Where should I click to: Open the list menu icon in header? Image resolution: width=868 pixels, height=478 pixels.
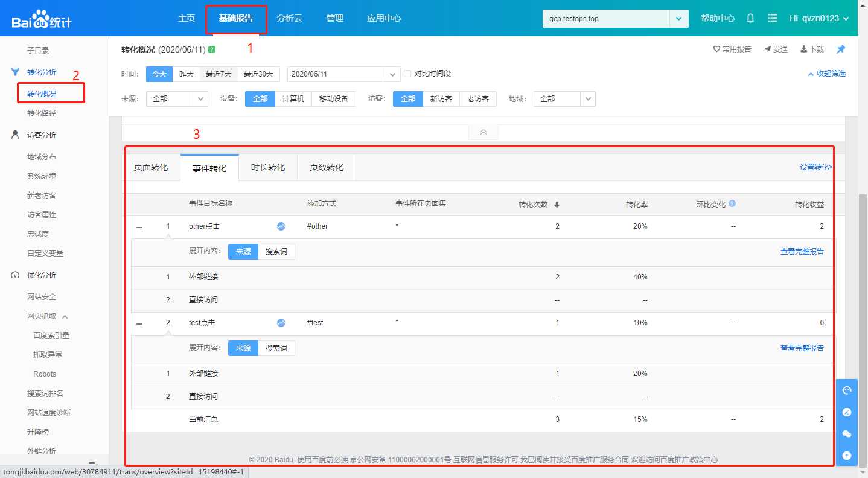click(772, 18)
